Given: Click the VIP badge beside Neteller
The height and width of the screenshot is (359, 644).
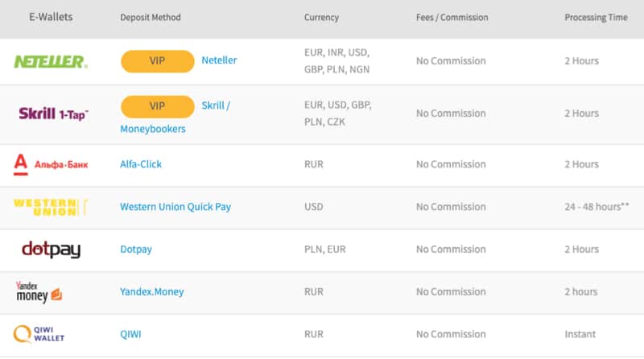Looking at the screenshot, I should (157, 61).
